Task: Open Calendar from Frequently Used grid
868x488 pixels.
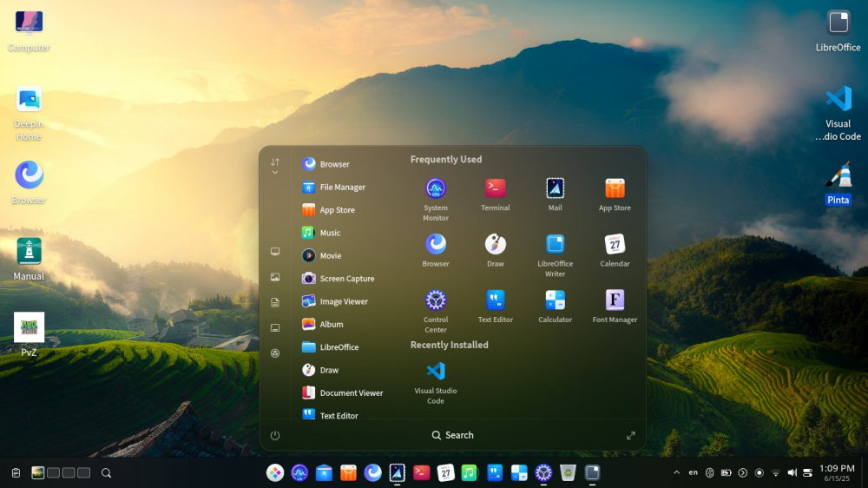Action: [615, 250]
